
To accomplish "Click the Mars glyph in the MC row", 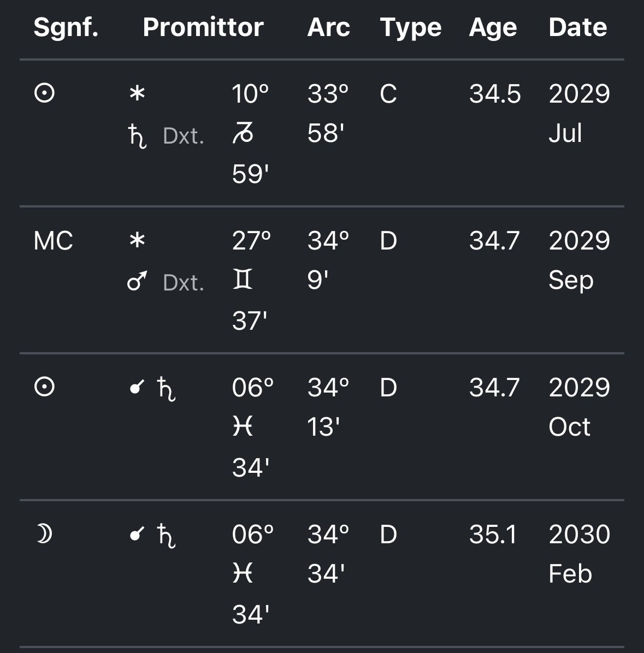I will click(137, 281).
